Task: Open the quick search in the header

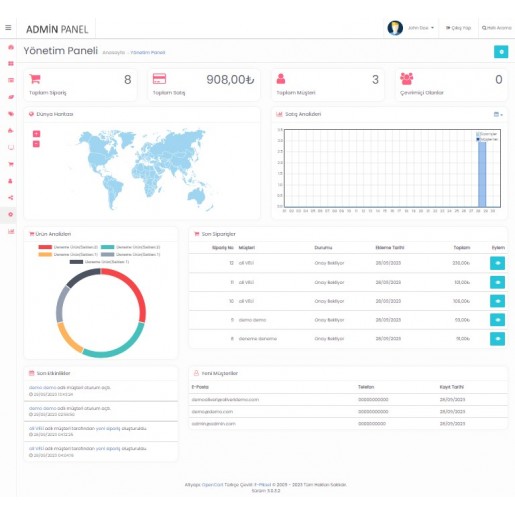Action: (x=497, y=28)
